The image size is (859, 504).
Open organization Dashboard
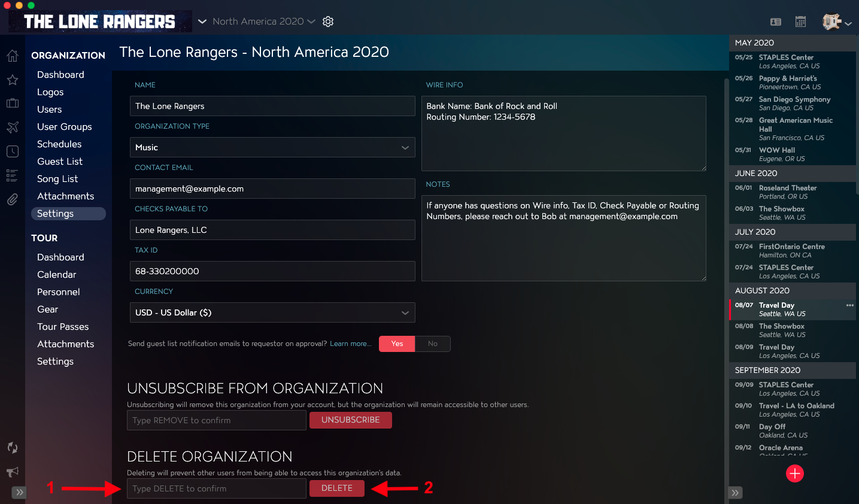60,75
